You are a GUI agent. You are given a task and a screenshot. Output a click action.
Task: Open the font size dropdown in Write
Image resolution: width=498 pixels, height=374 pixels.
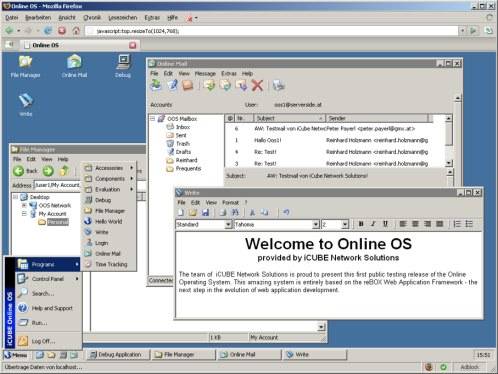pyautogui.click(x=345, y=224)
